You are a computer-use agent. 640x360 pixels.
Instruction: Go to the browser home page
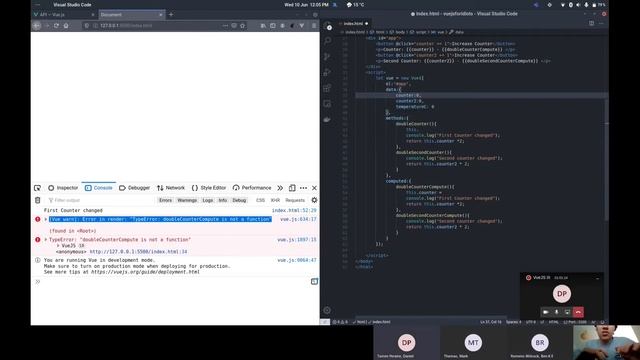pos(66,25)
